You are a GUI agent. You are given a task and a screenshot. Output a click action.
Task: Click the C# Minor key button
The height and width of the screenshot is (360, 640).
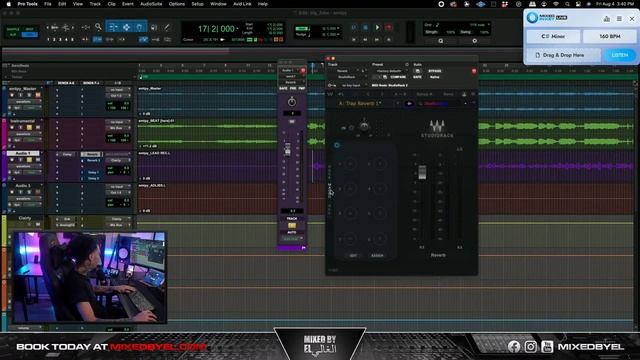tap(553, 36)
